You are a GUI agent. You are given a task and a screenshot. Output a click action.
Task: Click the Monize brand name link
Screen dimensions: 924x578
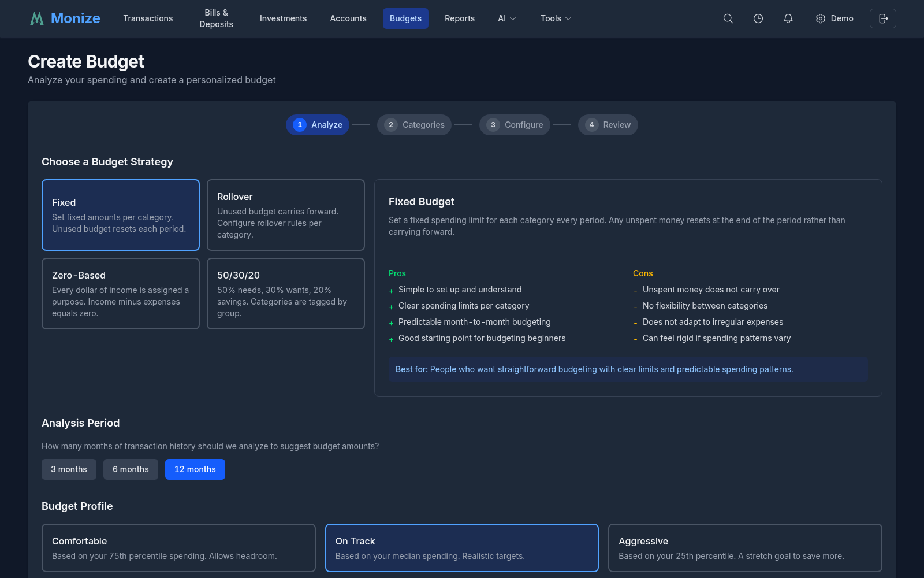[x=76, y=18]
